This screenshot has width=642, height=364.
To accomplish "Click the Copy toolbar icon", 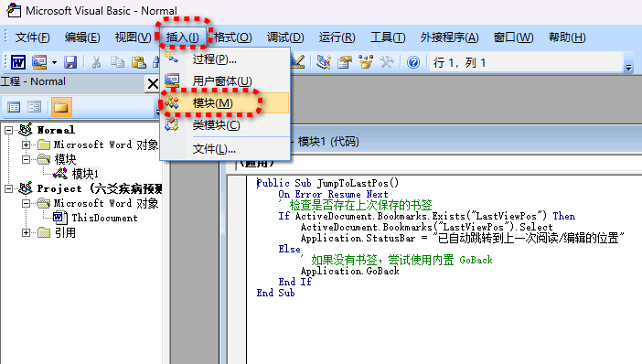I will click(117, 62).
